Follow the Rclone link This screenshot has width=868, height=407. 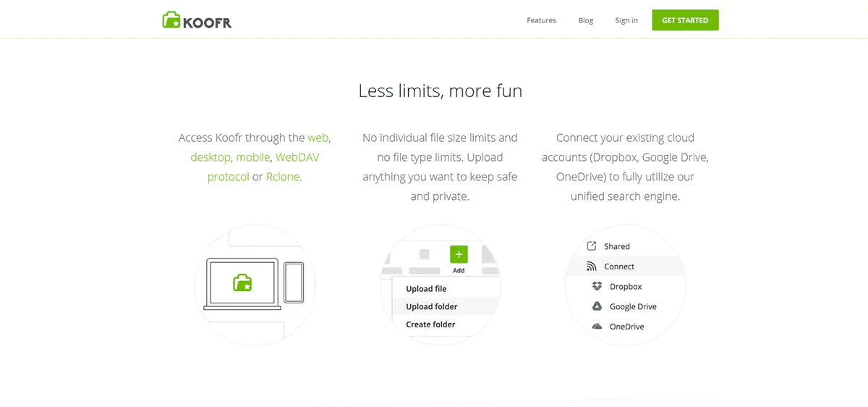click(283, 177)
